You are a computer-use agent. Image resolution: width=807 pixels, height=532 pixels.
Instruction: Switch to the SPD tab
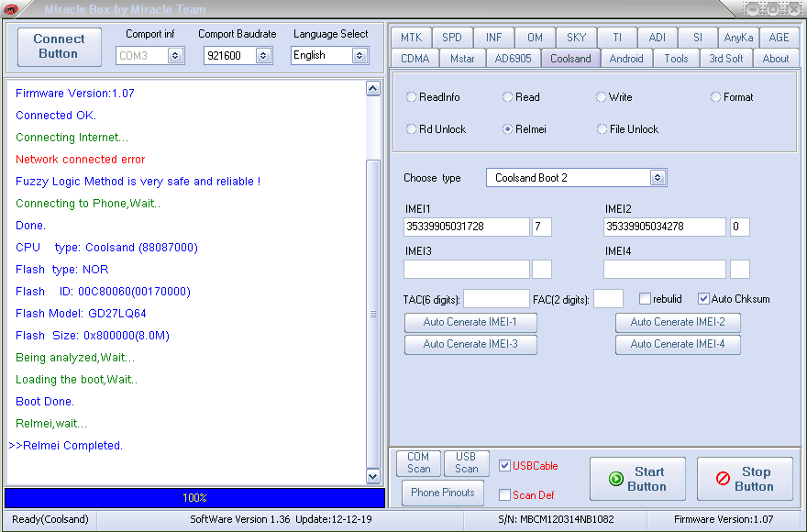(x=452, y=38)
